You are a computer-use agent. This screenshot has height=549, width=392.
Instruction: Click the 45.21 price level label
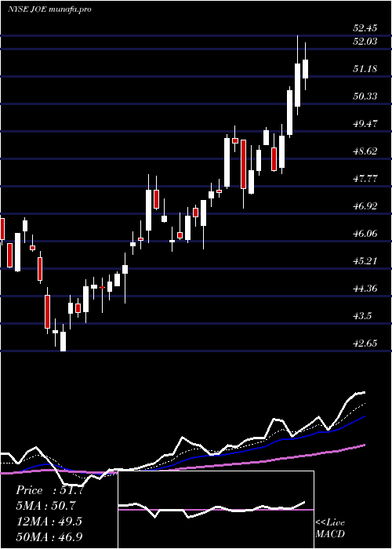365,261
